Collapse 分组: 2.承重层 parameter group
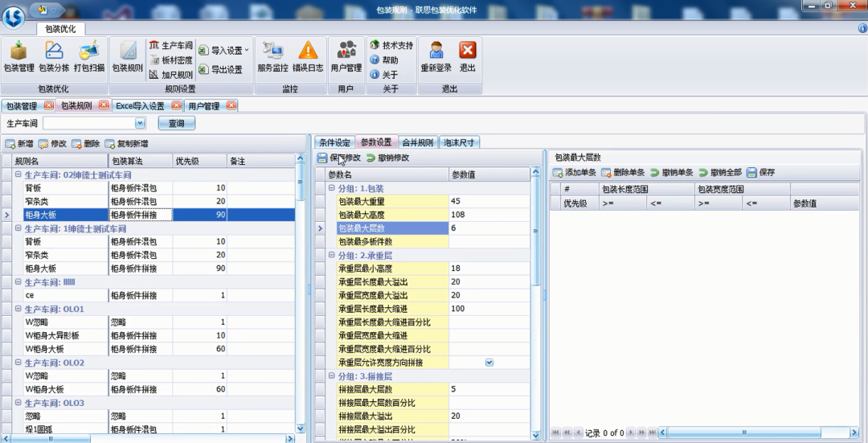Image resolution: width=868 pixels, height=443 pixels. (x=332, y=256)
